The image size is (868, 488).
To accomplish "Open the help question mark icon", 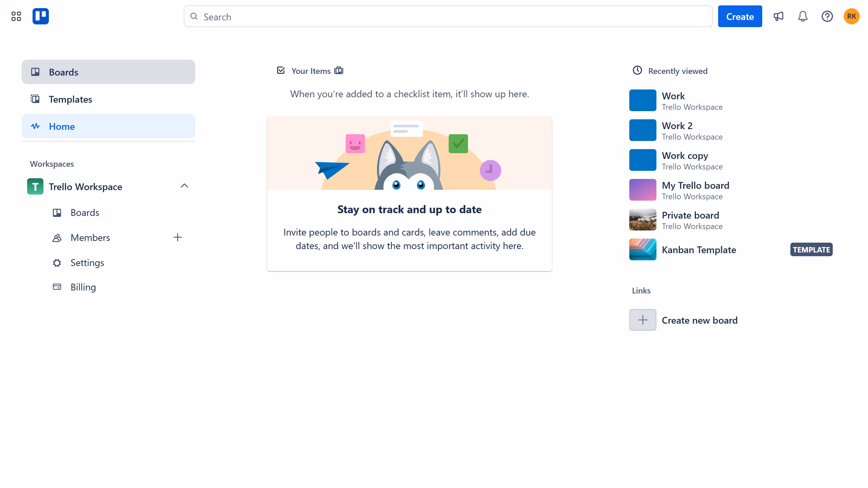I will (827, 16).
